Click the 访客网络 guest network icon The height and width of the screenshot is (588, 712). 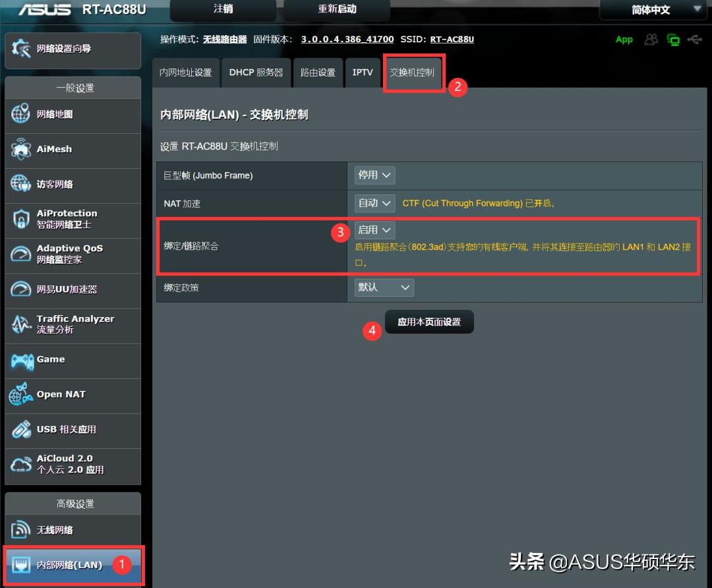(x=21, y=184)
